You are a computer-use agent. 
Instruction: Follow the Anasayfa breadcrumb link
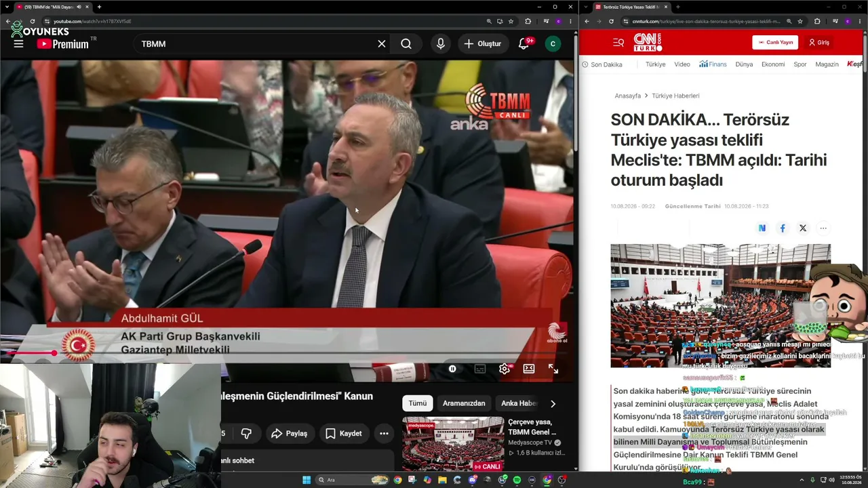tap(627, 96)
